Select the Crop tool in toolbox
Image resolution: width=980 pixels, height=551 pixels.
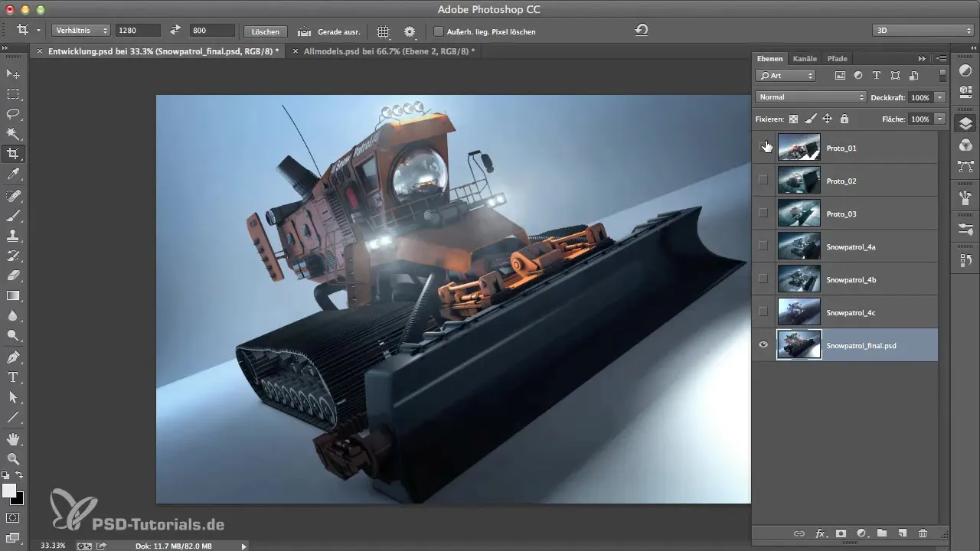coord(13,154)
